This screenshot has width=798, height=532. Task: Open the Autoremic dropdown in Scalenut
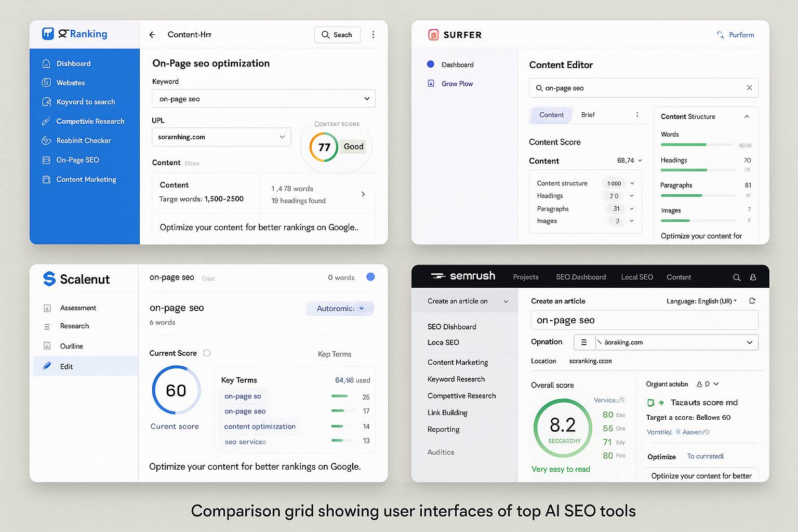340,308
